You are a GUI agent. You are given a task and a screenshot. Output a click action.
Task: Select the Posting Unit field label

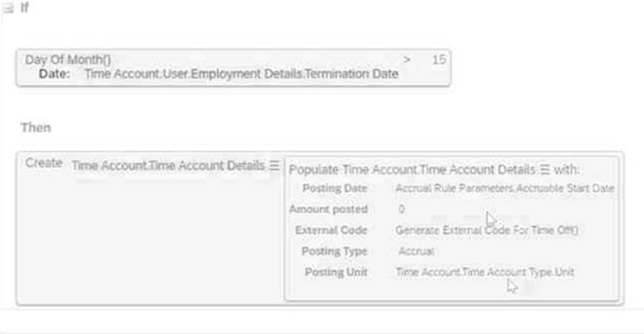[x=336, y=272]
